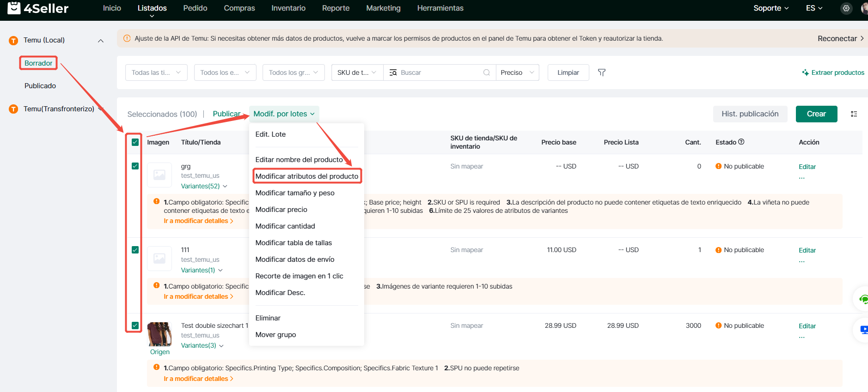Image resolution: width=868 pixels, height=392 pixels.
Task: Expand Variantes(1) for product 111
Action: tap(202, 270)
